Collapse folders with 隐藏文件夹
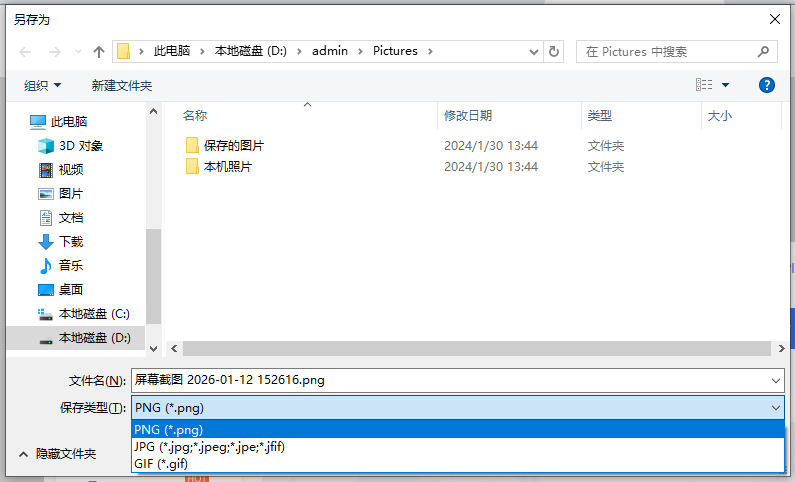 pyautogui.click(x=57, y=454)
